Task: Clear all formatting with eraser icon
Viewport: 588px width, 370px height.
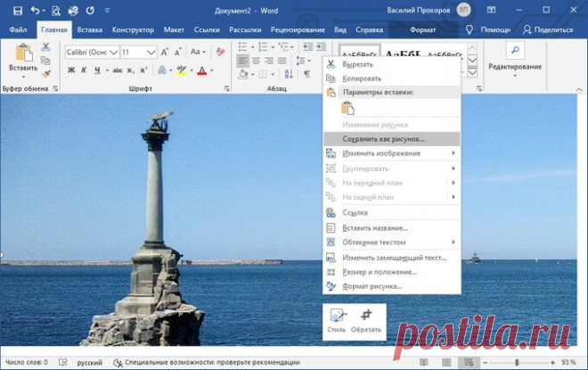Action: pyautogui.click(x=221, y=52)
